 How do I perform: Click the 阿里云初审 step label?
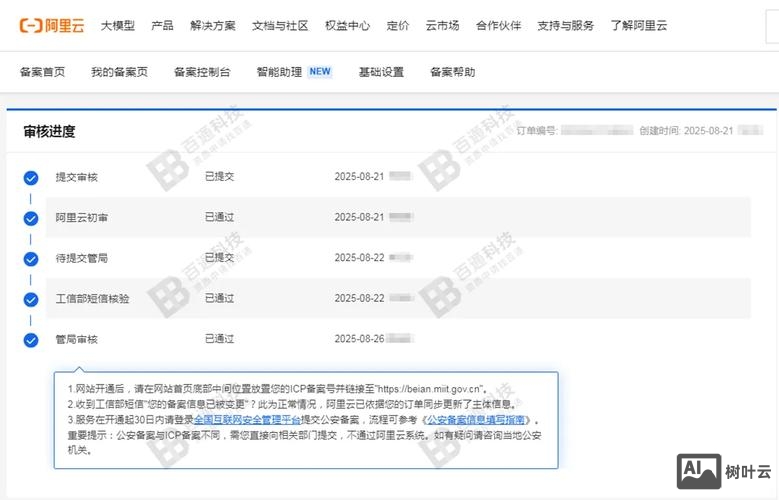click(x=81, y=218)
